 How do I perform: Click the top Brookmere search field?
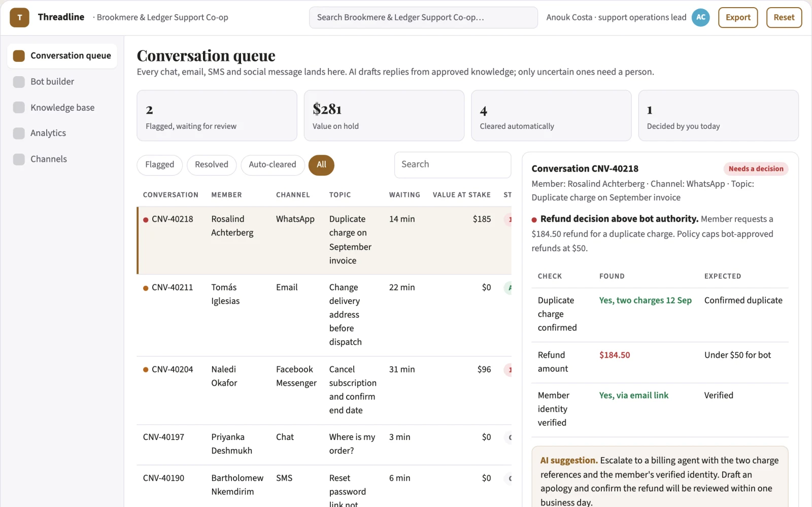pos(423,17)
